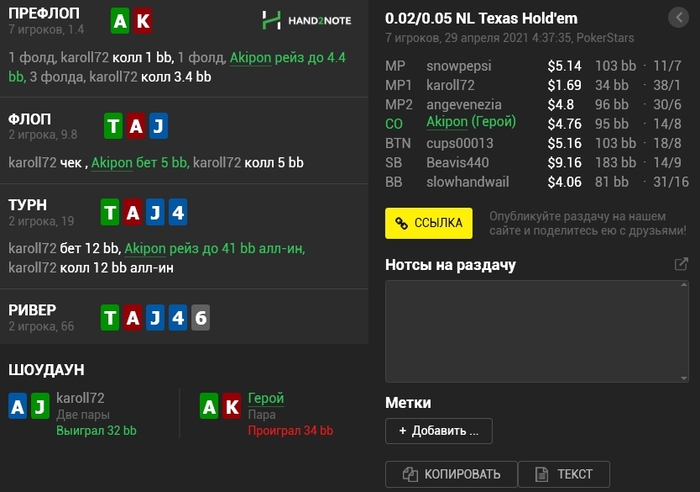
Task: Open the ТЕКСТ hand view
Action: pyautogui.click(x=564, y=475)
